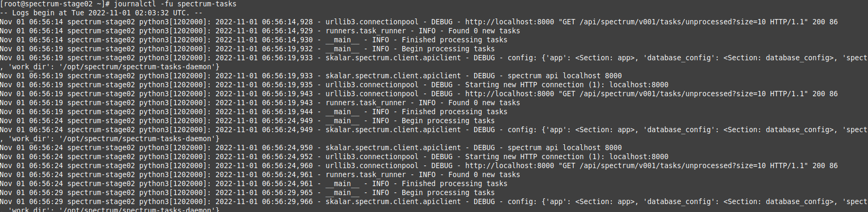The image size is (868, 212).
Task: Click skalar.spectrum.client.apiclient at 06:56:29,966
Action: coord(393,201)
